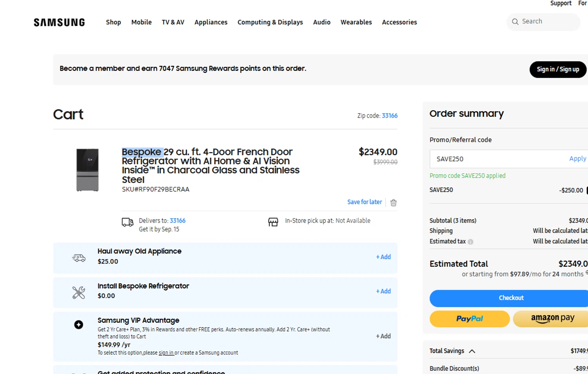Click the 'Shipping' row label
The width and height of the screenshot is (588, 374).
[441, 231]
